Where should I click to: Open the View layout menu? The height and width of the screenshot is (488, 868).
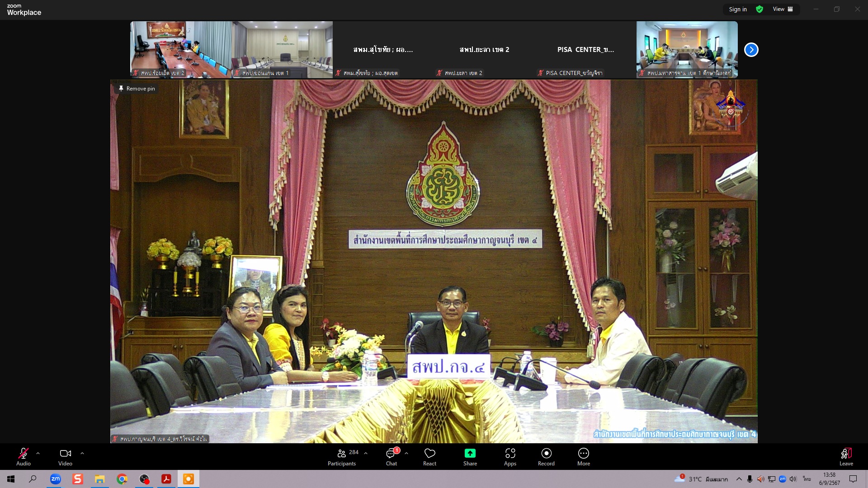click(x=783, y=9)
